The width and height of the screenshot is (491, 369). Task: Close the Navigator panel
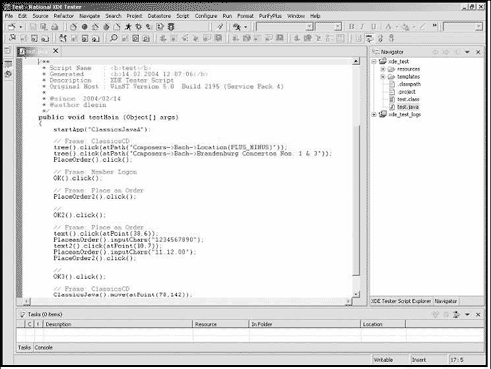point(478,52)
